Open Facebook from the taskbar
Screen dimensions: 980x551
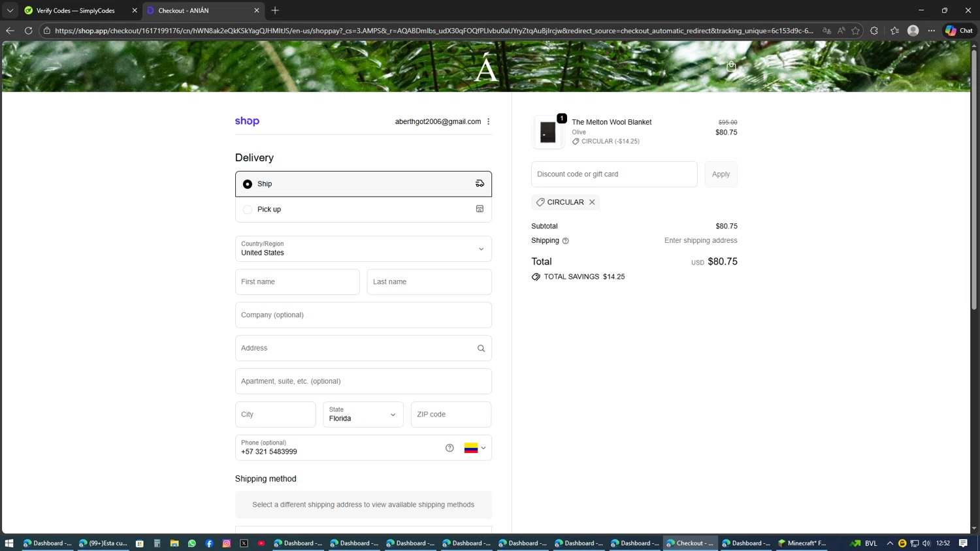tap(209, 543)
